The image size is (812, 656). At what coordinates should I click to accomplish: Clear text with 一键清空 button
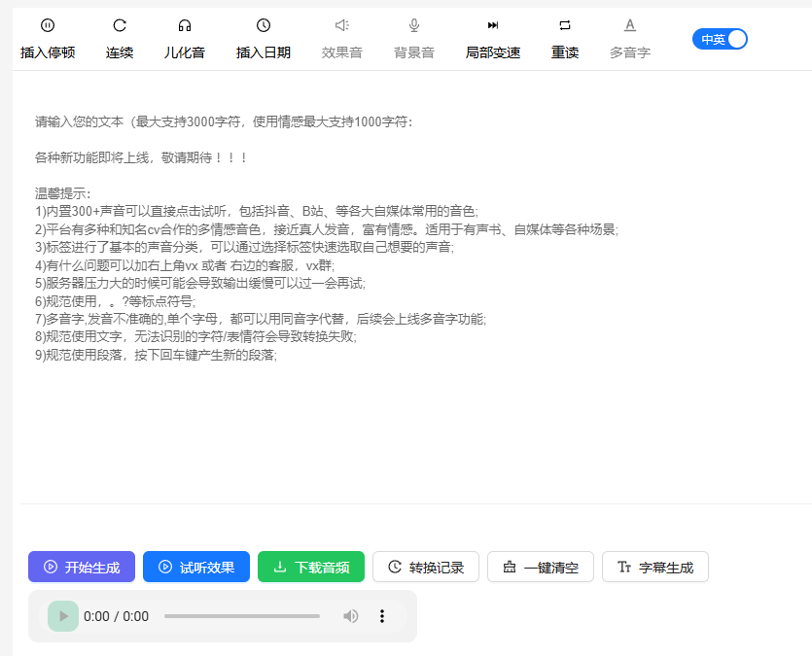point(540,567)
